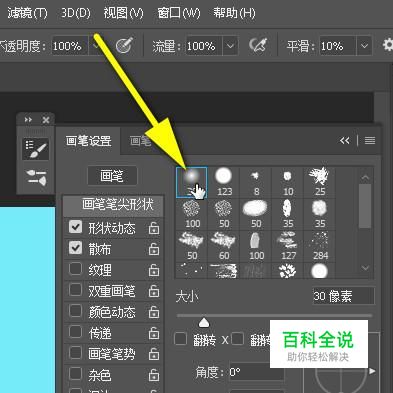This screenshot has height=393, width=393.
Task: Open the 窗口(W) menu
Action: (x=179, y=13)
